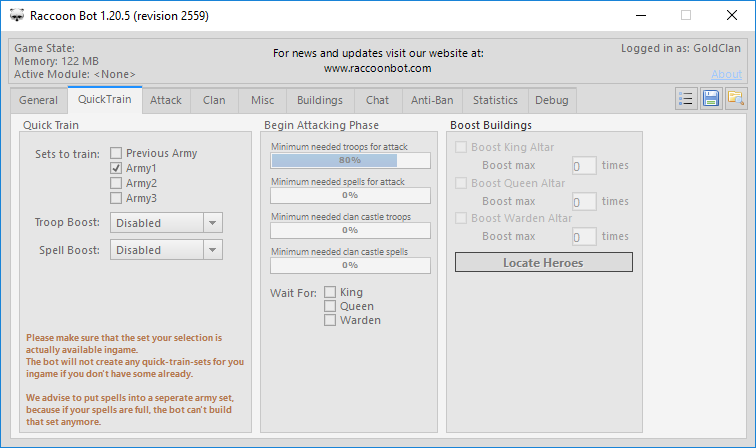Switch to the Misc tab

(262, 100)
